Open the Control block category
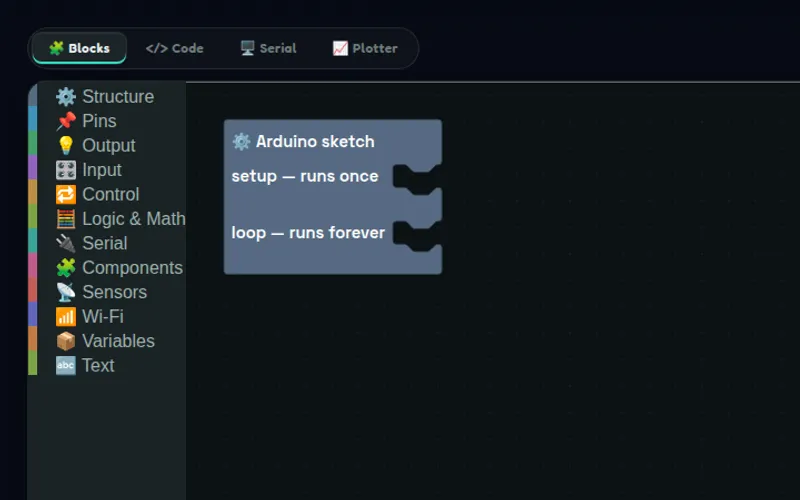 tap(107, 194)
